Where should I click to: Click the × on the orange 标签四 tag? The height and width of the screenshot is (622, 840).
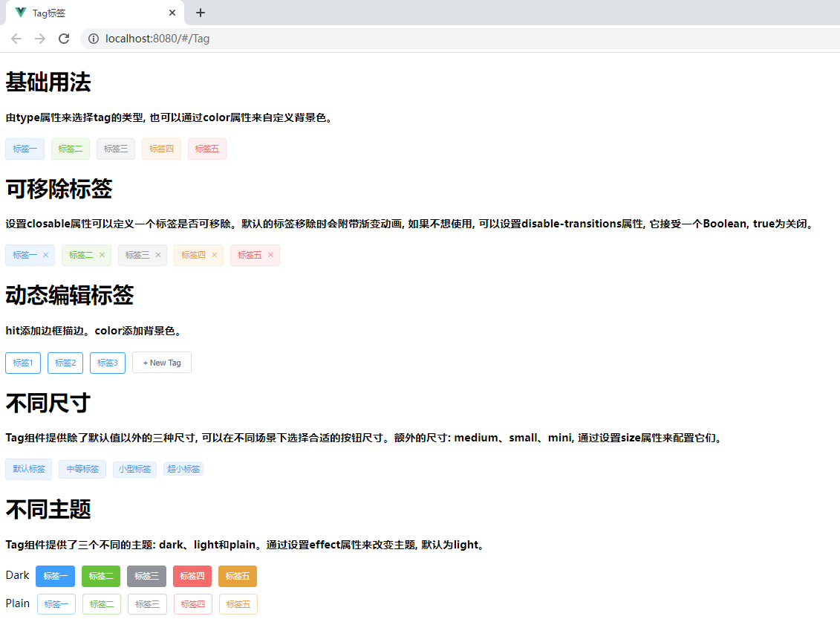click(215, 254)
